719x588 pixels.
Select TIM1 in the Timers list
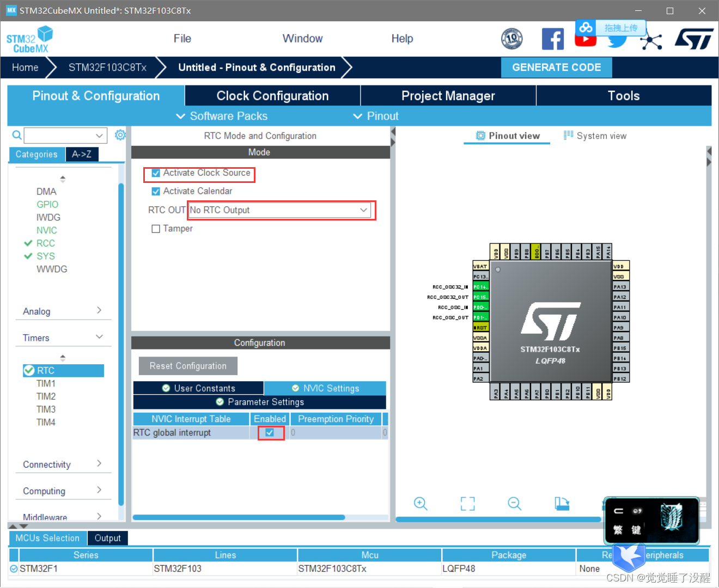(x=46, y=383)
